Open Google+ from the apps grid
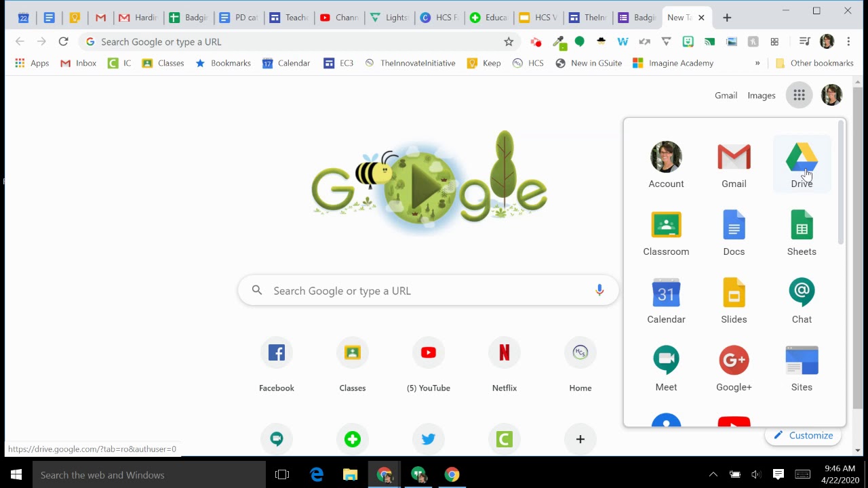 [734, 368]
